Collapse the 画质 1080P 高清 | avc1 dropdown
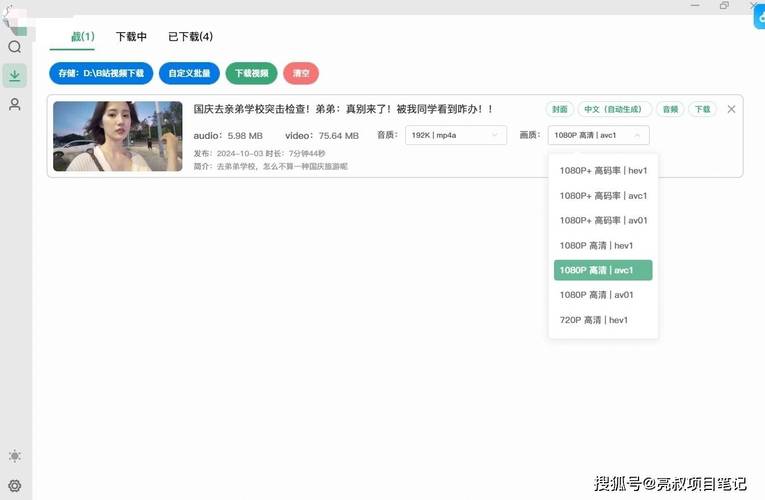Screen dimensions: 765x500 tap(599, 135)
